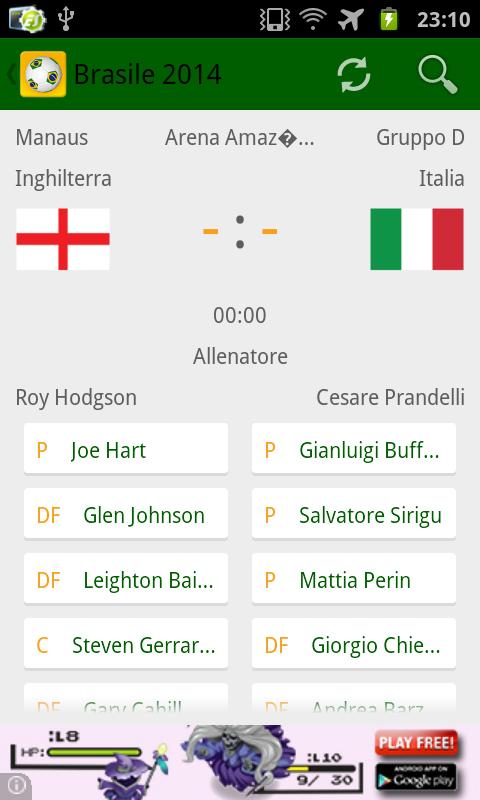
Task: Tap the USB status bar icon
Action: click(66, 19)
